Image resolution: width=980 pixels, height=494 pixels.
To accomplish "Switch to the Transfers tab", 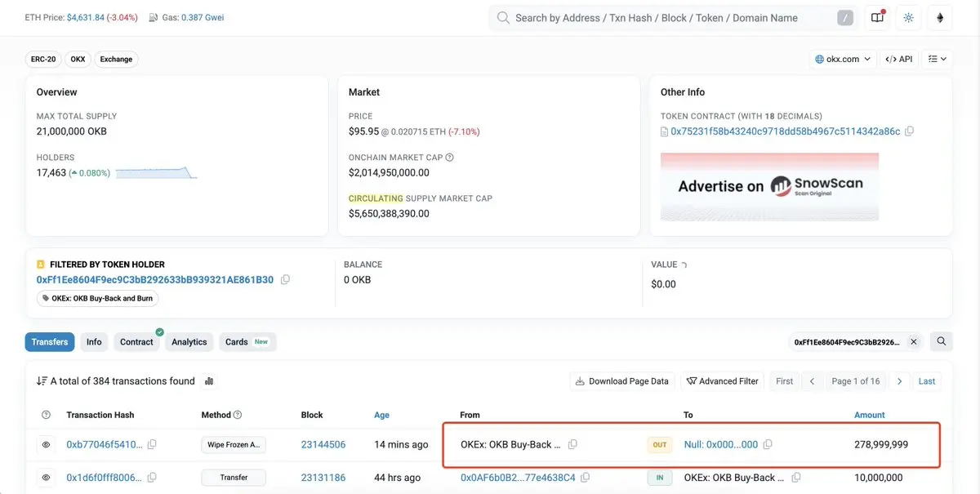I will coord(50,342).
